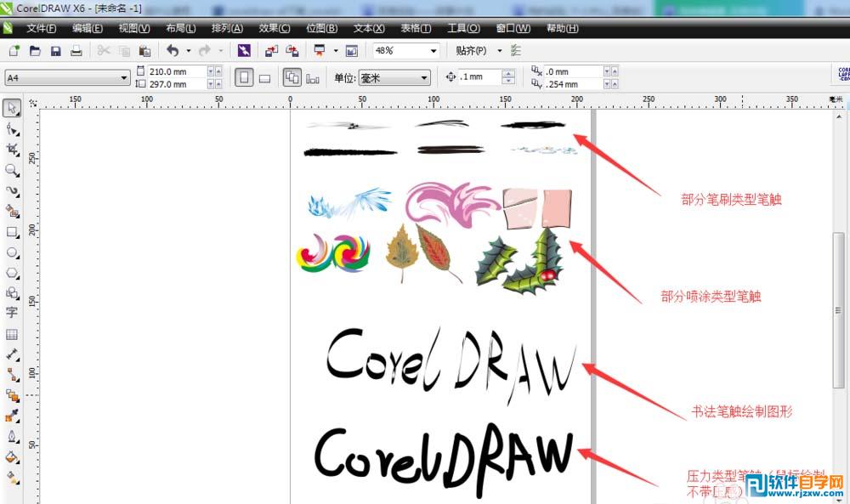Select the Table tool

click(x=12, y=334)
